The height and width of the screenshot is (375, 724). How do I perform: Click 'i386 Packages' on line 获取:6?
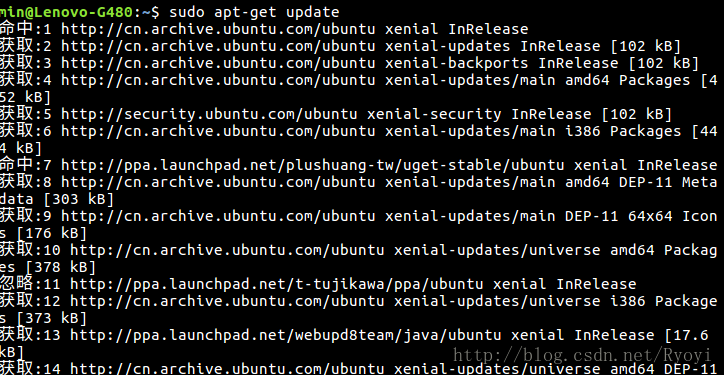point(623,131)
